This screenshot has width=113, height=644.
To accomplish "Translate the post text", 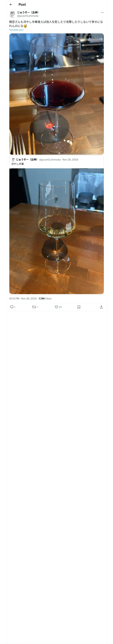I will 16,30.
